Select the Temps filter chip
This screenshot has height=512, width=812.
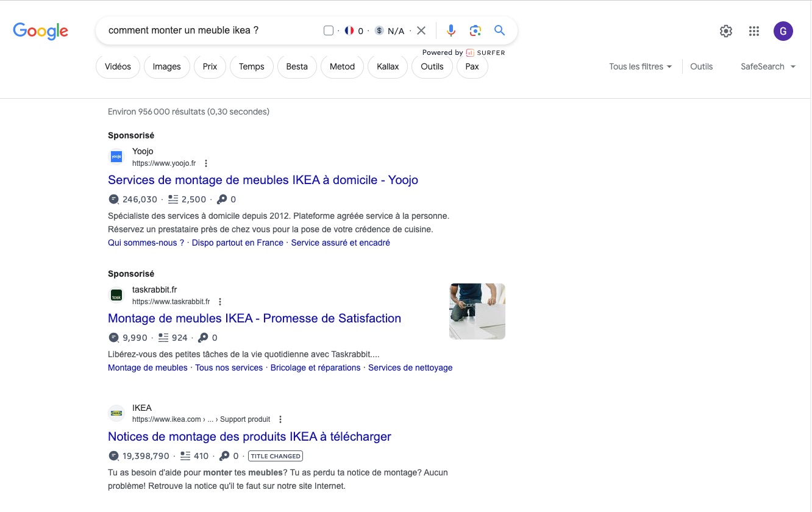[252, 66]
